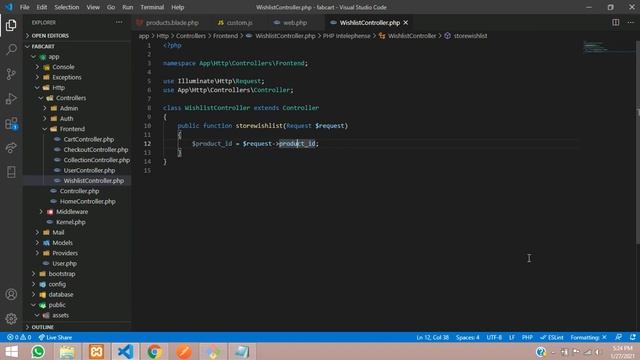Collapse the Controllers folder

[x=71, y=98]
